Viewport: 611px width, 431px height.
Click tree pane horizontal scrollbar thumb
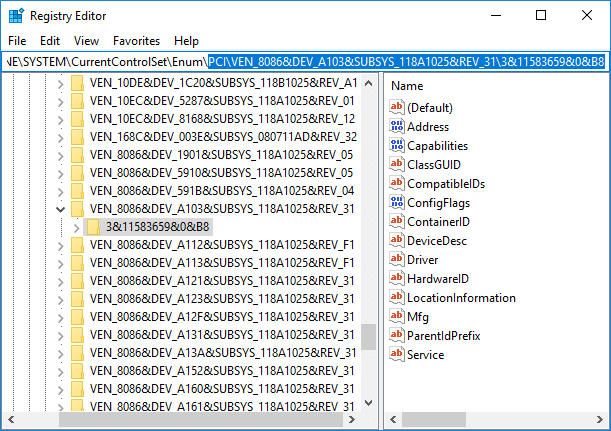(201, 419)
